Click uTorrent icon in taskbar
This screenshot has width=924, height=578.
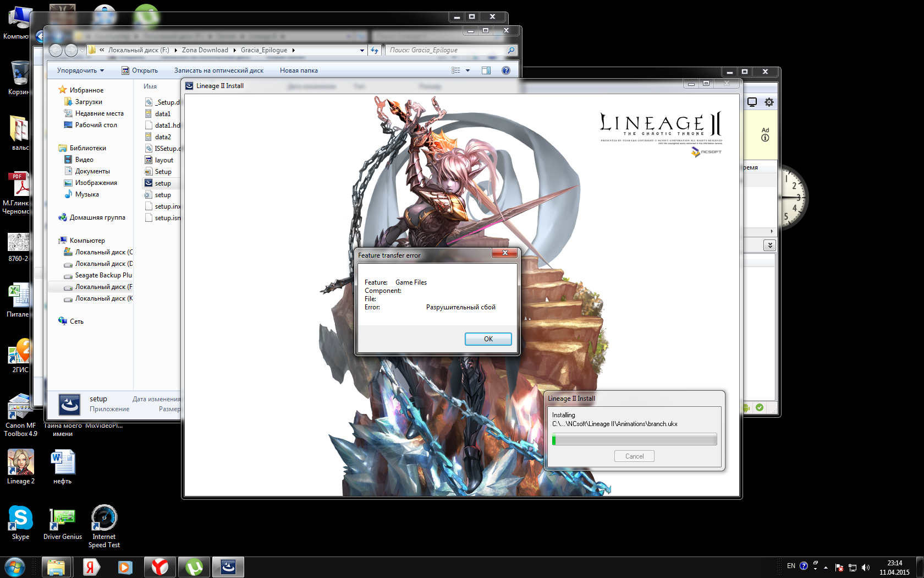pos(194,567)
